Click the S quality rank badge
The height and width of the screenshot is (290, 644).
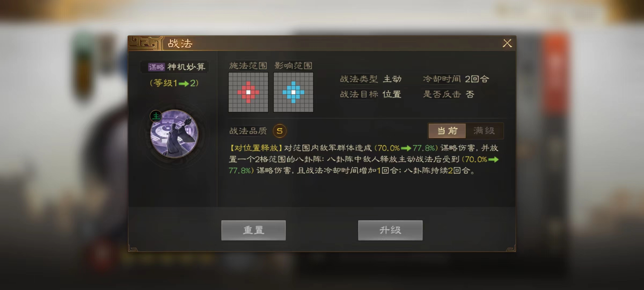pyautogui.click(x=279, y=131)
